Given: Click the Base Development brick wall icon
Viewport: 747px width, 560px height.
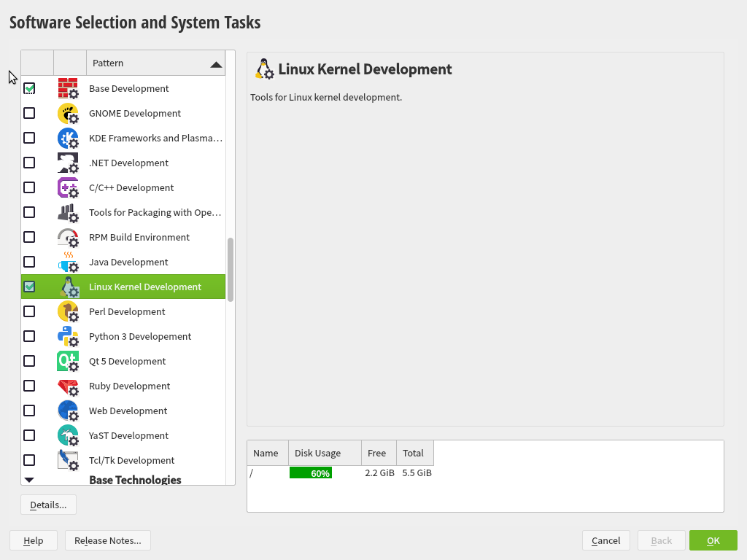Looking at the screenshot, I should (68, 88).
